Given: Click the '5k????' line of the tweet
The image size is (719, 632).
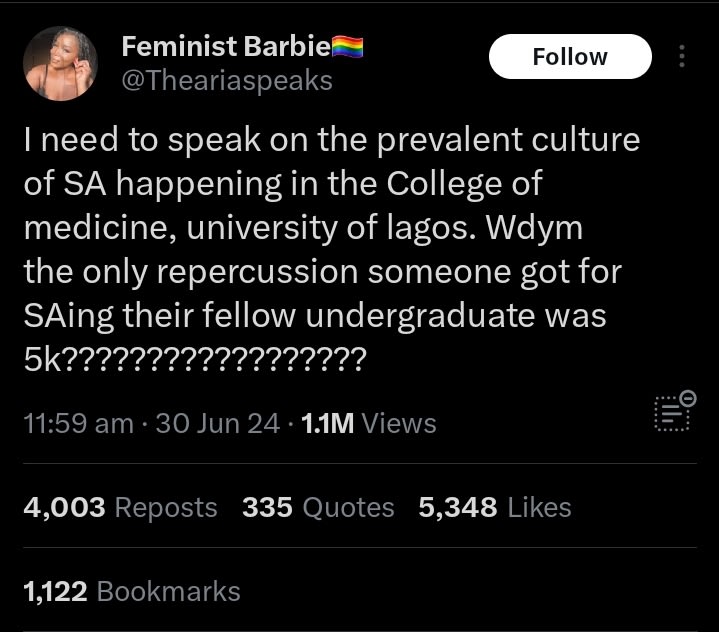Looking at the screenshot, I should click(195, 359).
